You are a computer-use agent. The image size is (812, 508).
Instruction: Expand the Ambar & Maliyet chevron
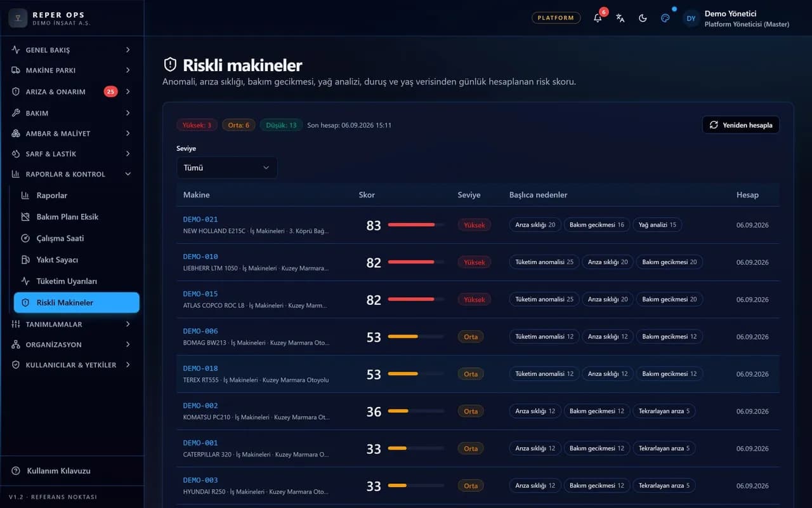click(128, 133)
